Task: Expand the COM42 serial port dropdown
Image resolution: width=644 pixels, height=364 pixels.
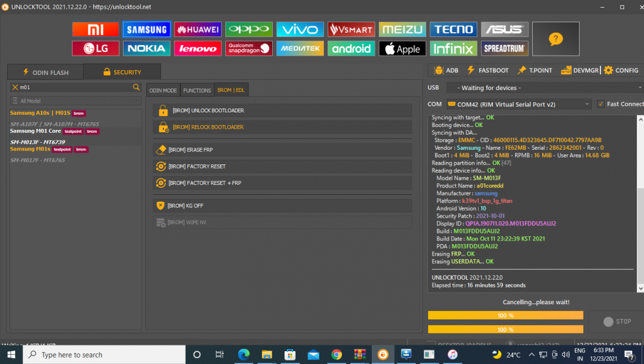Action: pos(519,104)
